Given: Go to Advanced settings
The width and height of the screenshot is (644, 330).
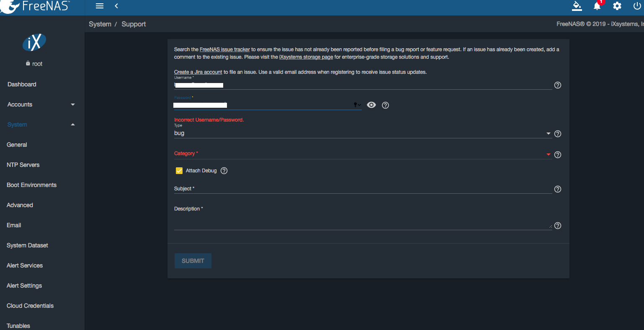Looking at the screenshot, I should (x=20, y=205).
